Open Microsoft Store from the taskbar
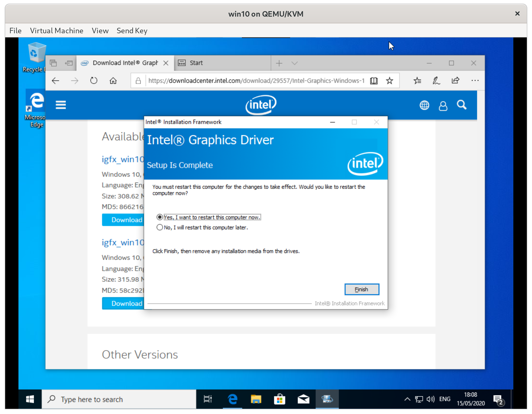 click(x=279, y=399)
